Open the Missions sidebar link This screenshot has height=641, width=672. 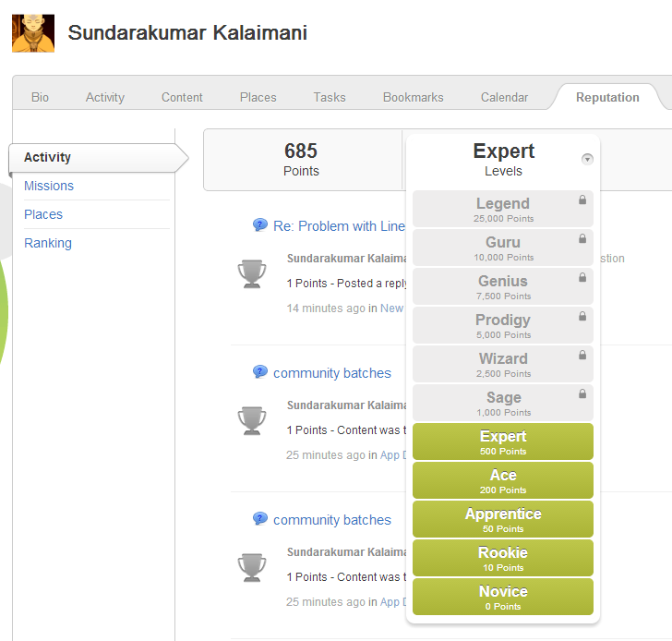point(49,186)
